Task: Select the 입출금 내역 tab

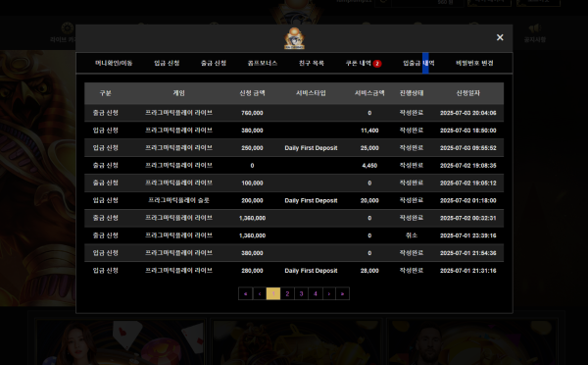Action: [418, 63]
